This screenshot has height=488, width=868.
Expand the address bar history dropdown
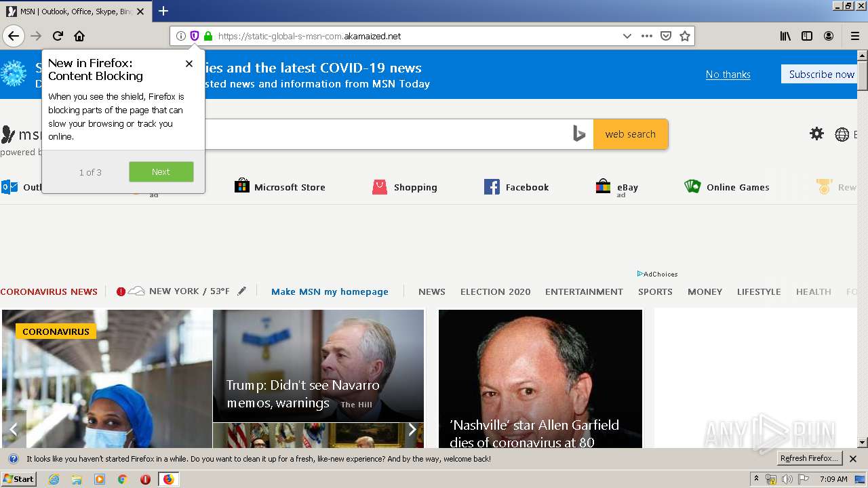(x=627, y=36)
